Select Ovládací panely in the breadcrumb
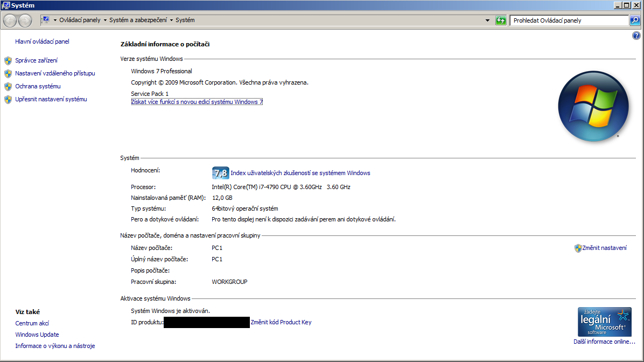 tap(80, 20)
